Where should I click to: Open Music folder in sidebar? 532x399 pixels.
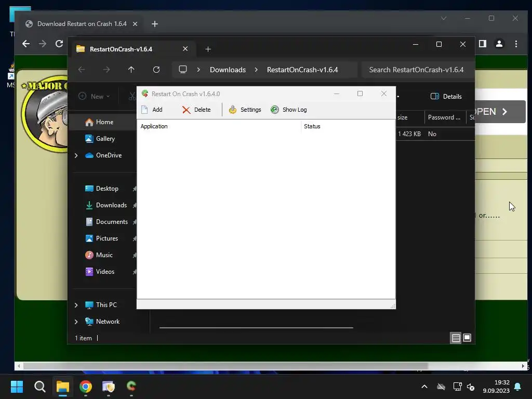click(x=99, y=255)
